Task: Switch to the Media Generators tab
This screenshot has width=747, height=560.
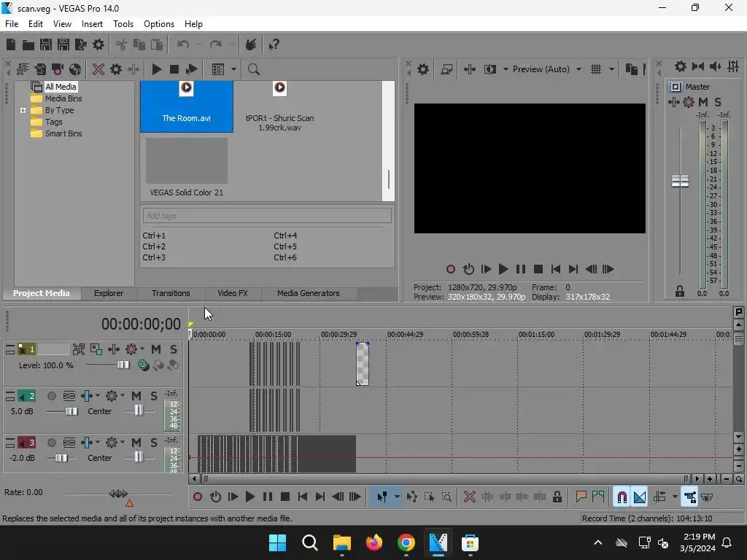Action: click(x=309, y=293)
